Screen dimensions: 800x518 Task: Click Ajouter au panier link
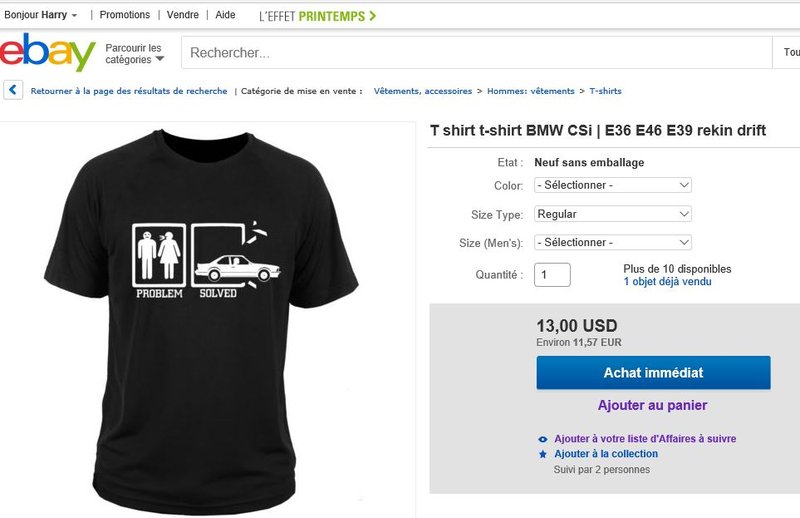point(652,405)
